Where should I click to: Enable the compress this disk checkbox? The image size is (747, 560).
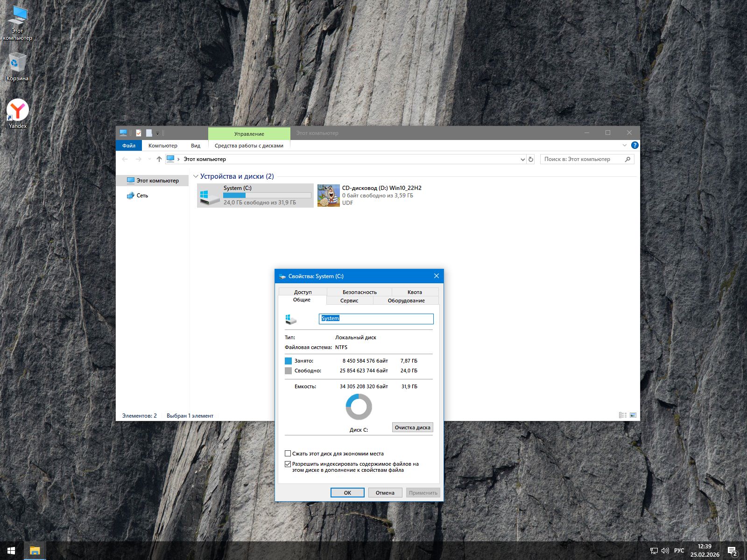[288, 454]
